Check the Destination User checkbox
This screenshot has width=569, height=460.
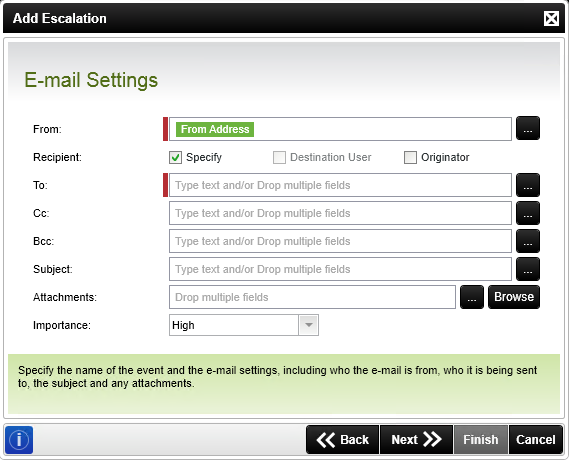[279, 157]
